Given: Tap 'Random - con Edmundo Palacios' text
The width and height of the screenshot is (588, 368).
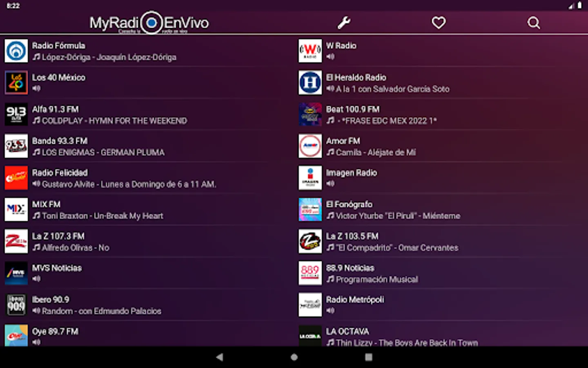Looking at the screenshot, I should point(102,311).
